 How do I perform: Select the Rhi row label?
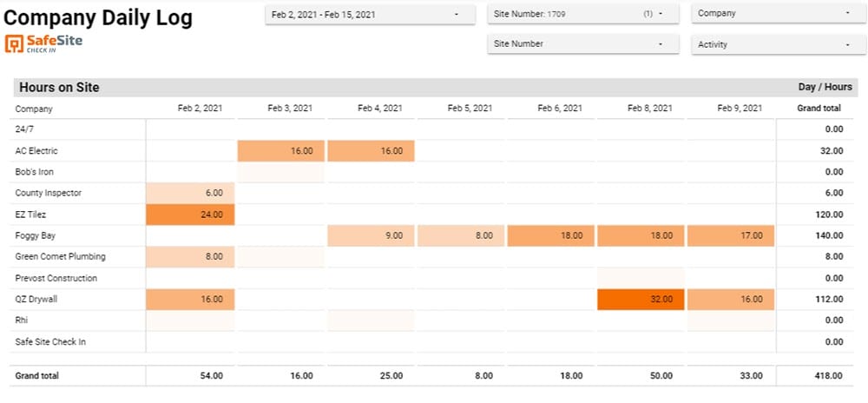pyautogui.click(x=21, y=320)
